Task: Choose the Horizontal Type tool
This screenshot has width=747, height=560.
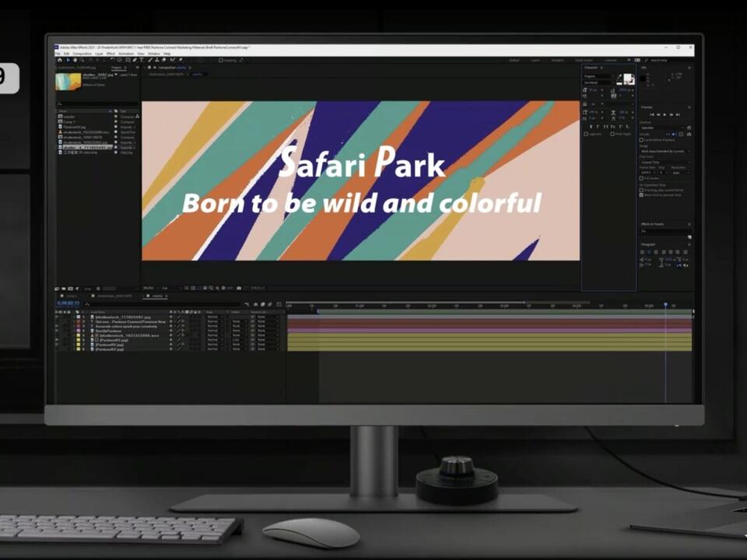Action: (x=140, y=60)
